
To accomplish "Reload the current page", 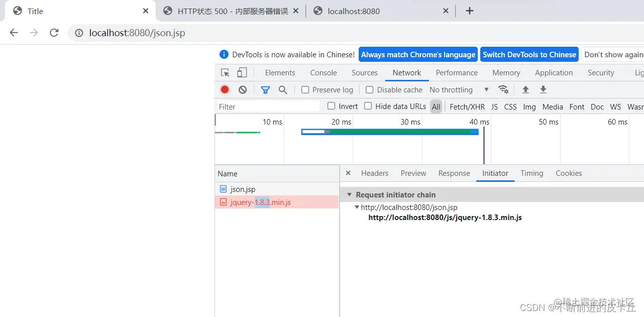I will 54,33.
